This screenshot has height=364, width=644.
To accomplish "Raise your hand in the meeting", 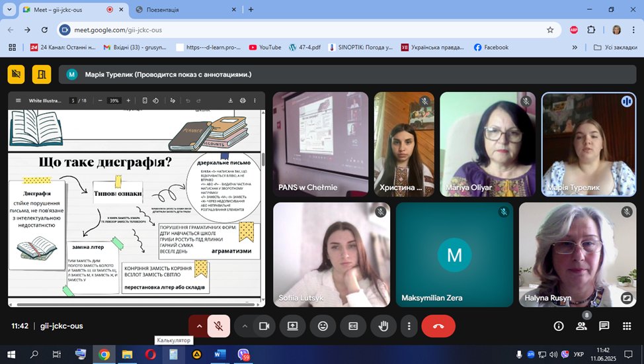I will (382, 326).
